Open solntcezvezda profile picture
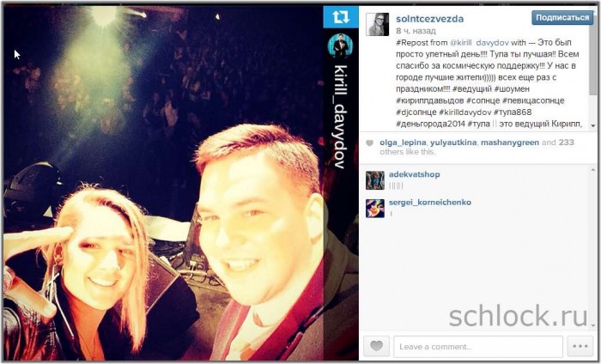The image size is (601, 364). [x=377, y=24]
